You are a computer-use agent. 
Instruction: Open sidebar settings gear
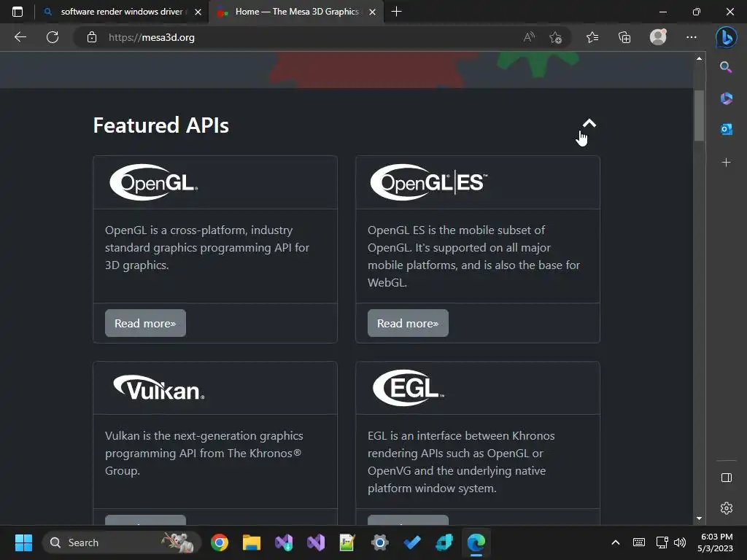coord(726,508)
